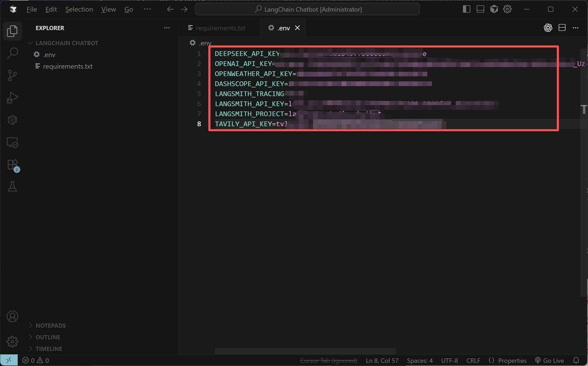Close the .env editor tab
The width and height of the screenshot is (588, 366).
click(297, 28)
